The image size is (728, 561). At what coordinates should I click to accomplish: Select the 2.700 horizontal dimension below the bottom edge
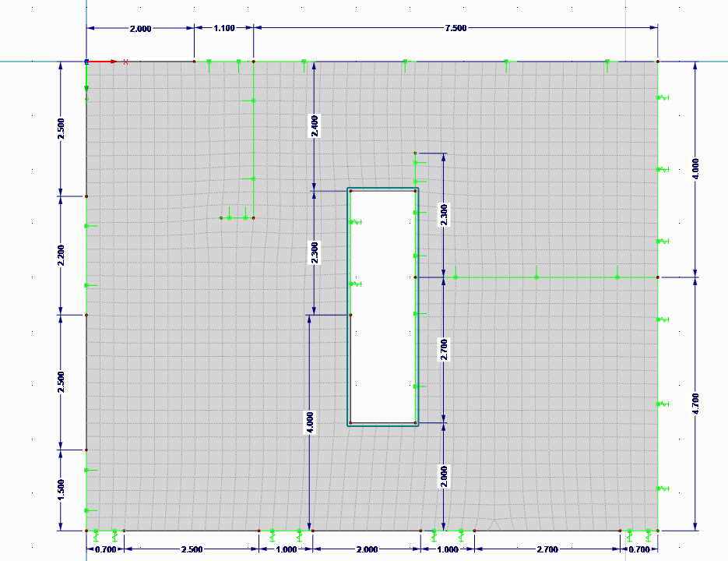[547, 549]
